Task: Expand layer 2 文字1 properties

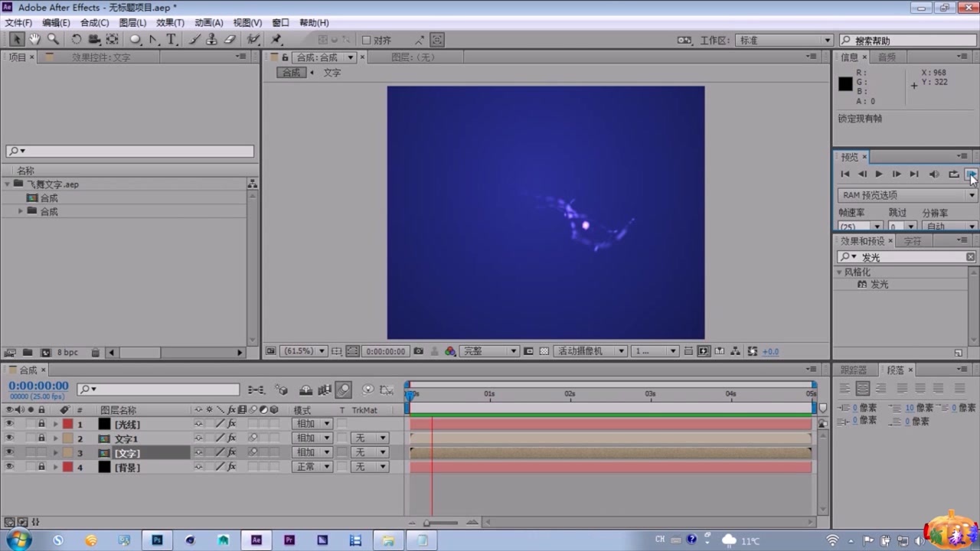Action: pos(55,439)
